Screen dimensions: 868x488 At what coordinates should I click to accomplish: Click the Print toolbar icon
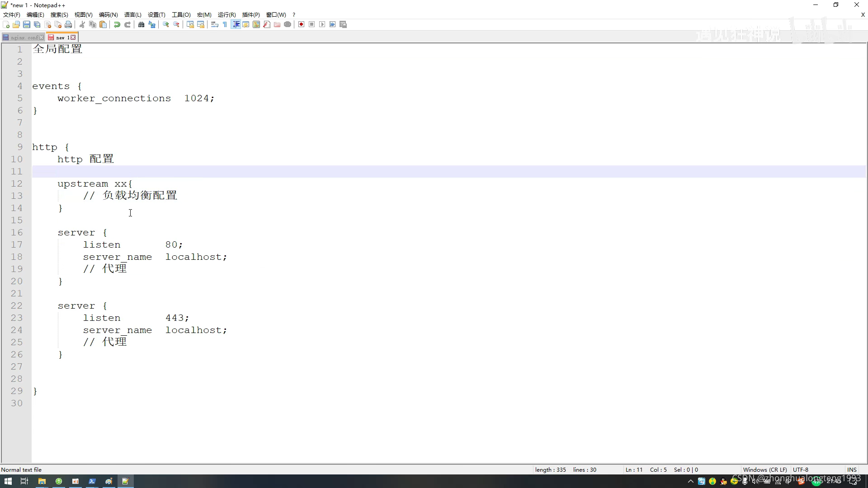click(68, 24)
